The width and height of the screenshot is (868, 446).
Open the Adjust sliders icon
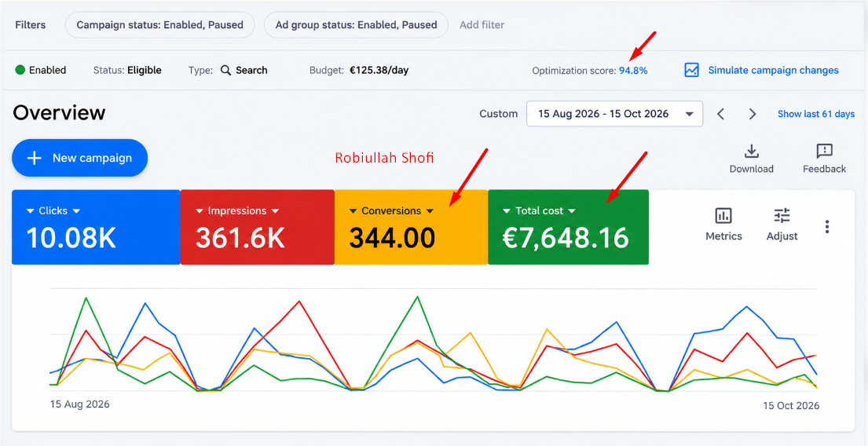(782, 215)
